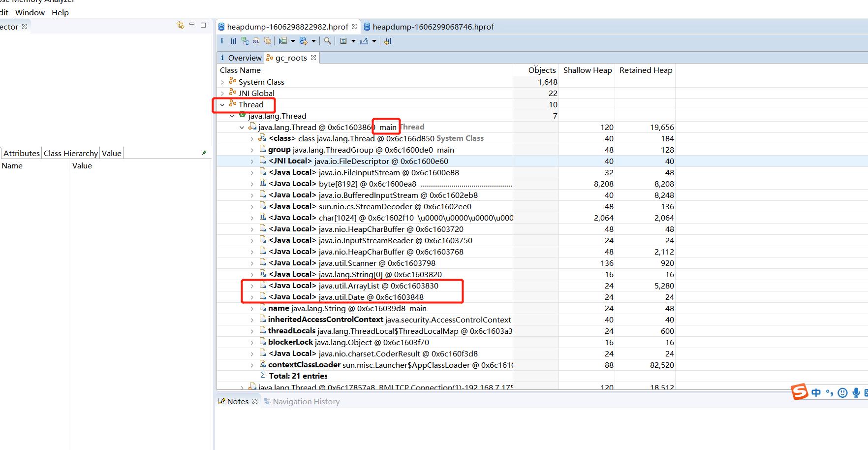Image resolution: width=868 pixels, height=450 pixels.
Task: Switch to the Navigation History tab
Action: tap(302, 401)
